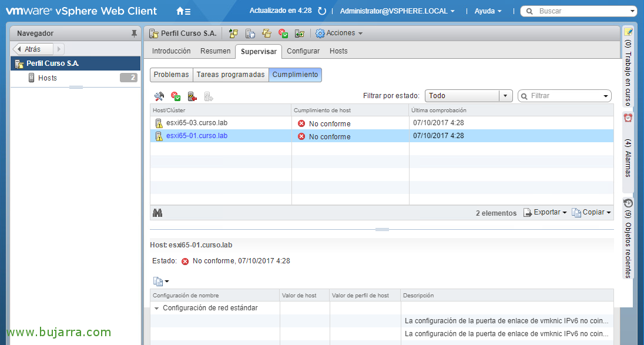644x345 pixels.
Task: Pin the Navegador panel
Action: click(x=134, y=34)
